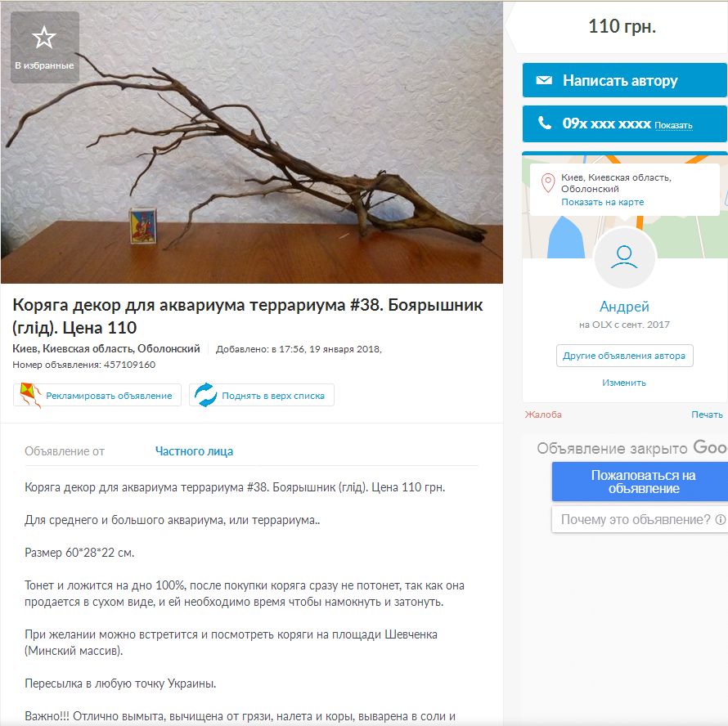This screenshot has width=728, height=726.
Task: Open Показать на карте link
Action: coord(602,202)
